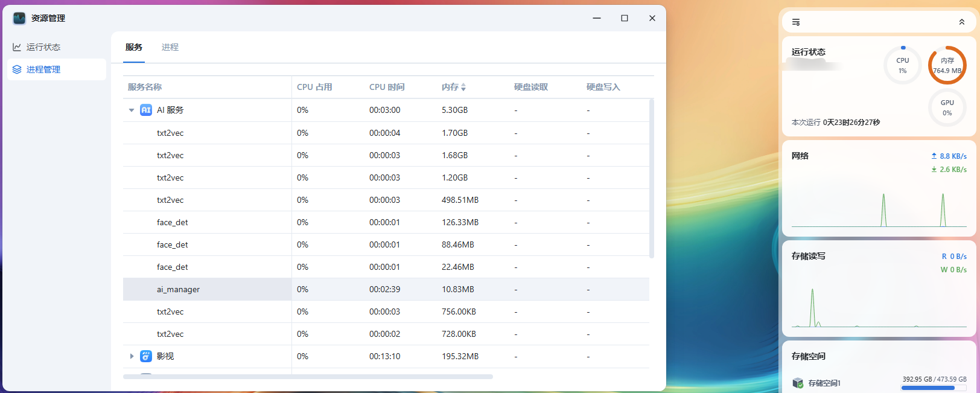Screen dimensions: 980x393
Task: Expand the 影视 service group
Action: coord(132,356)
